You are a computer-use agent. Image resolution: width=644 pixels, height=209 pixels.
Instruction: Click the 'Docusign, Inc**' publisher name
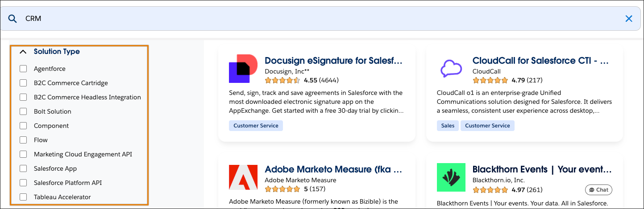287,71
